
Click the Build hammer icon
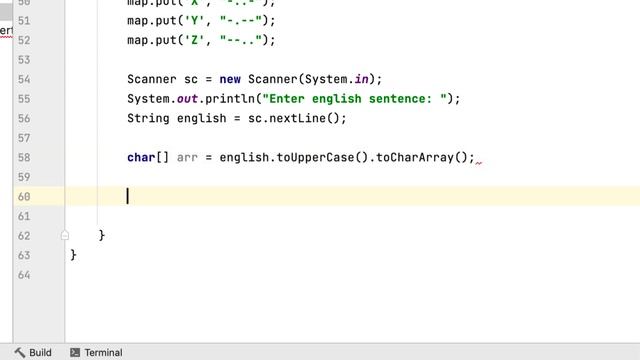tap(20, 352)
